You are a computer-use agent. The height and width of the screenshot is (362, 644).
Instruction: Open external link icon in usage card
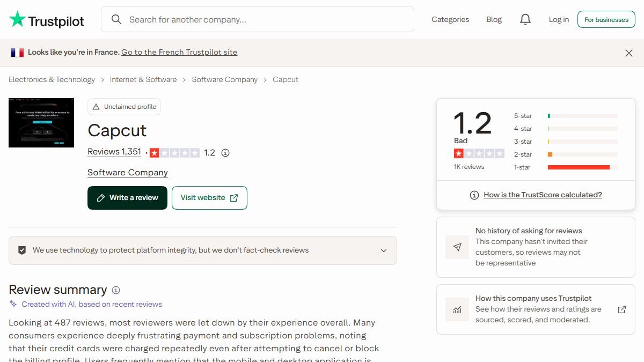622,309
